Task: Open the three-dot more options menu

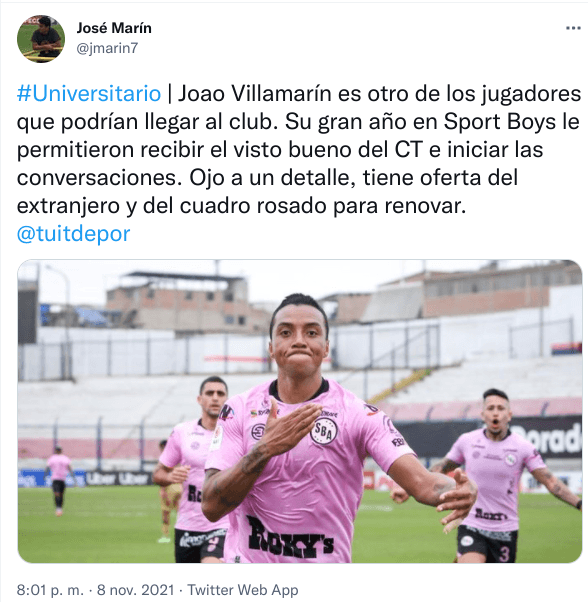Action: coord(573,28)
